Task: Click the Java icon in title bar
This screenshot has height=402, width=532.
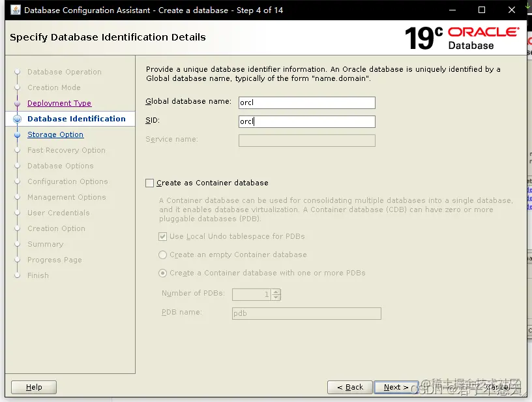Action: (16, 10)
